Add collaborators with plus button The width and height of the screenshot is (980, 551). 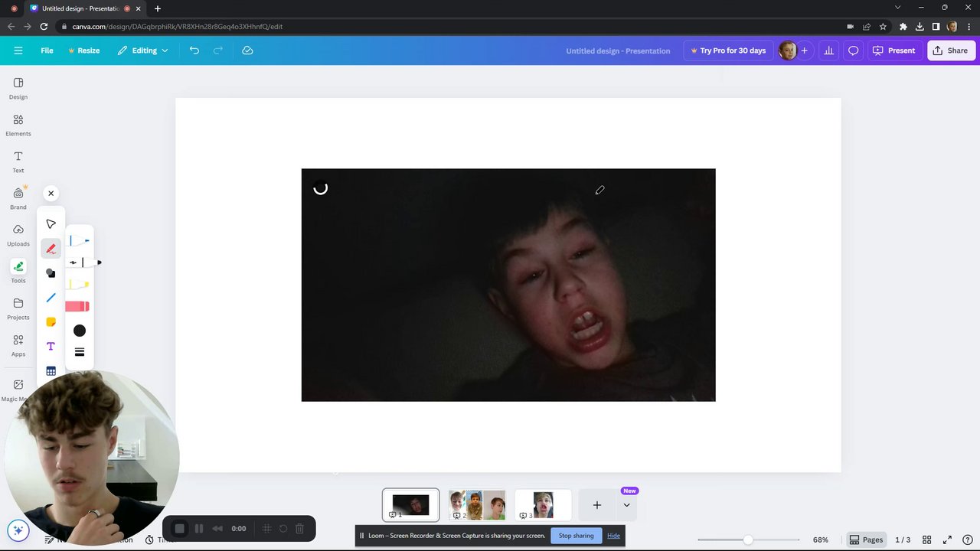click(x=804, y=51)
